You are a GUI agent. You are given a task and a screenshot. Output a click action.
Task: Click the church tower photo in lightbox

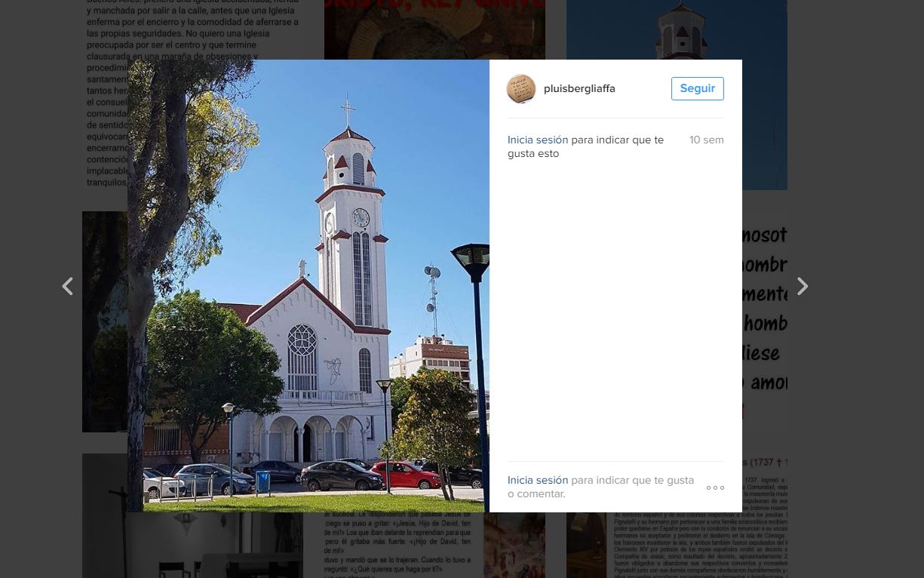pyautogui.click(x=309, y=286)
